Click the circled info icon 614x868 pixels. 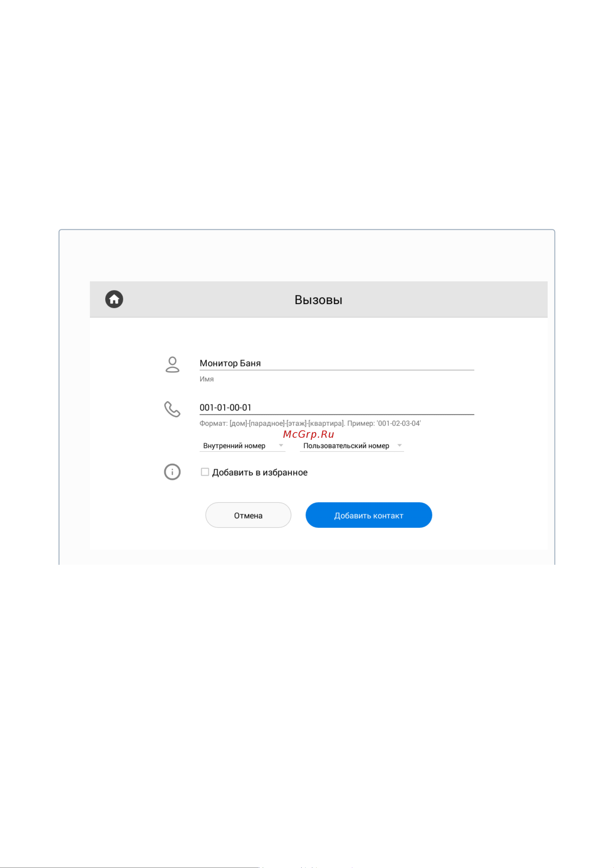point(172,472)
